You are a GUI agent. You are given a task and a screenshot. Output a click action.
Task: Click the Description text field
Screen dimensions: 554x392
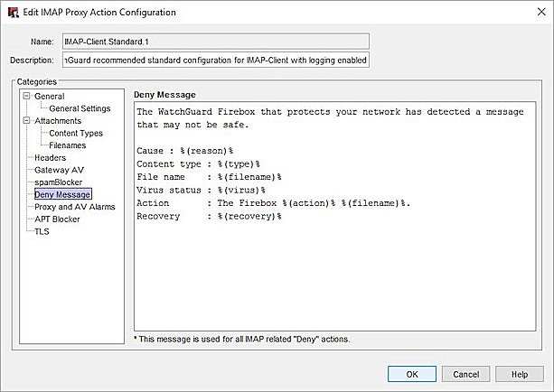215,60
